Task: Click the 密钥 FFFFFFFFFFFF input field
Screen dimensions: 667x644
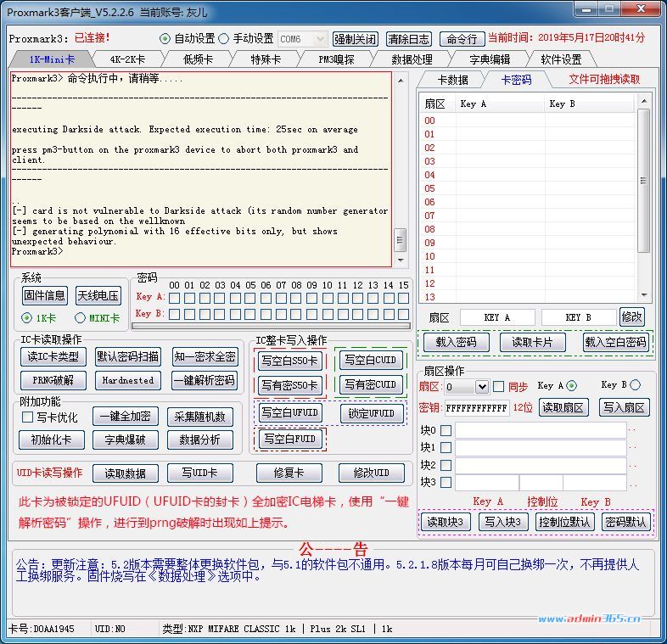Action: point(476,408)
